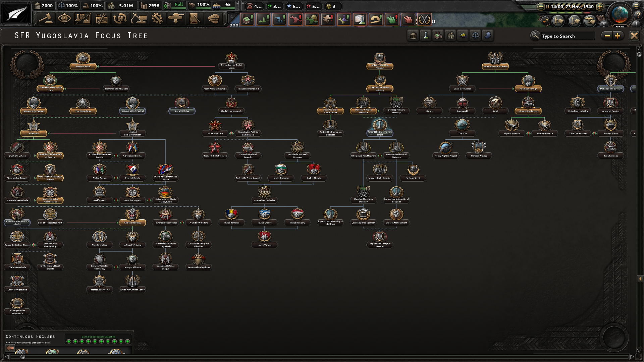Click the purple flask research alert
The height and width of the screenshot is (362, 644).
click(344, 19)
